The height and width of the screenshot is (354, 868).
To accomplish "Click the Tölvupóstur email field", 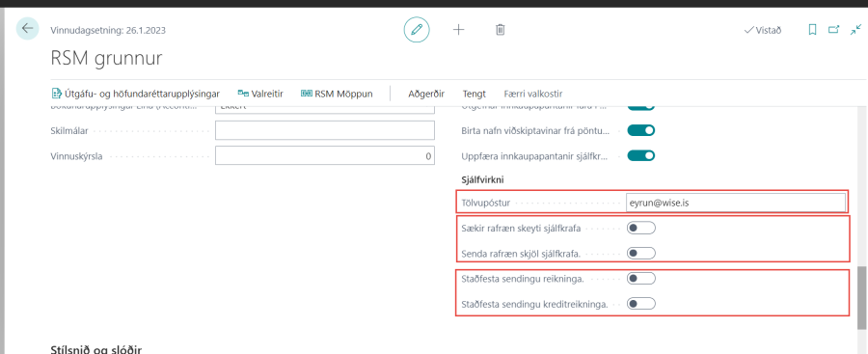I will [736, 203].
